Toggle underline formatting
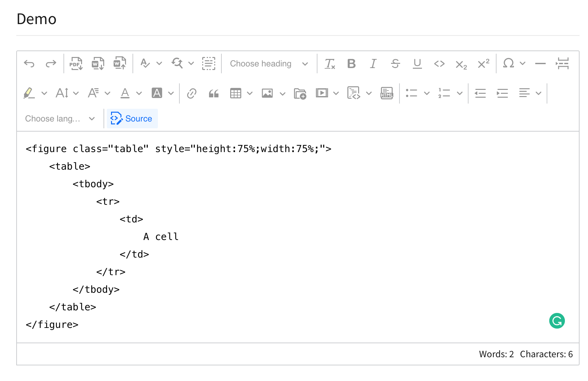Screen dimensions: 588x381 click(x=417, y=63)
